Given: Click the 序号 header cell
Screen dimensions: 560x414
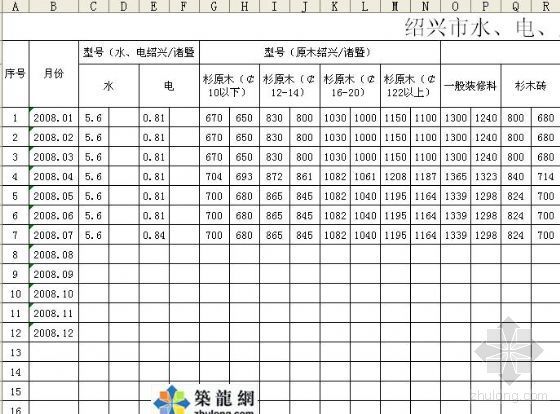Looking at the screenshot, I should 15,74.
